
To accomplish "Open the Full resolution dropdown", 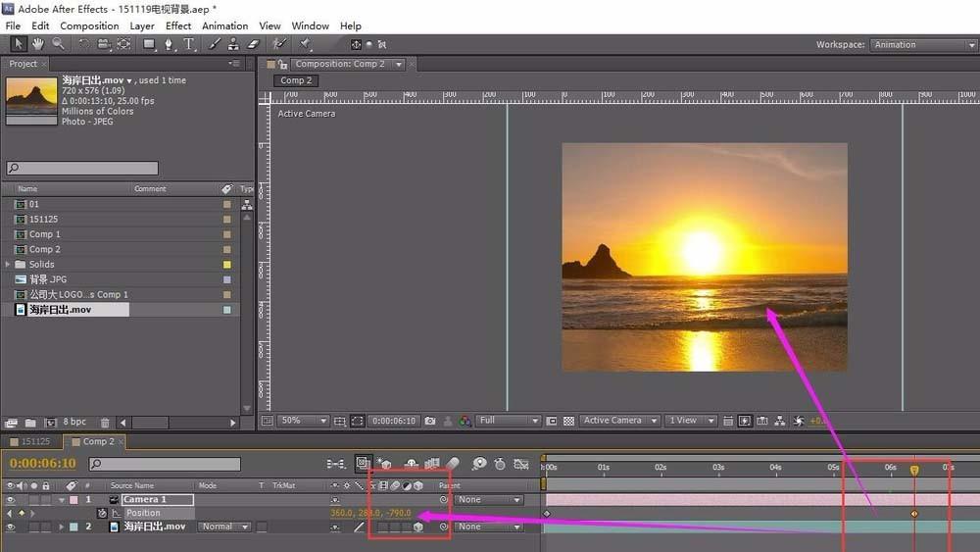I will pyautogui.click(x=508, y=421).
